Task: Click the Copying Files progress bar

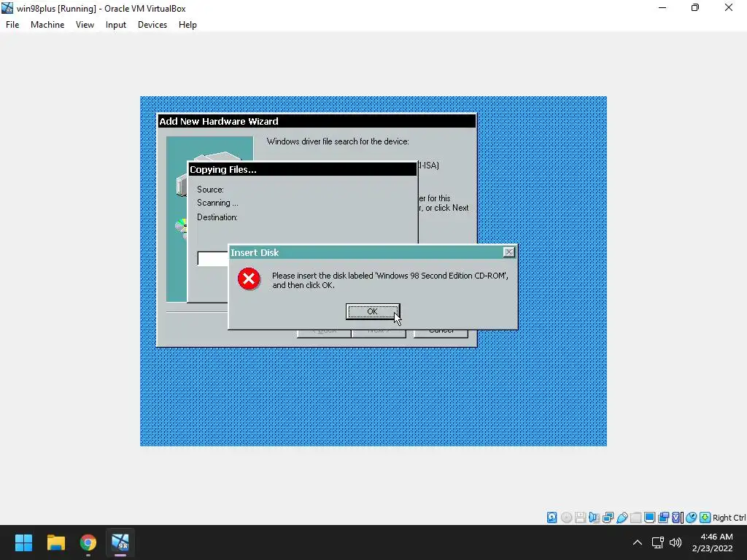Action: [213, 259]
